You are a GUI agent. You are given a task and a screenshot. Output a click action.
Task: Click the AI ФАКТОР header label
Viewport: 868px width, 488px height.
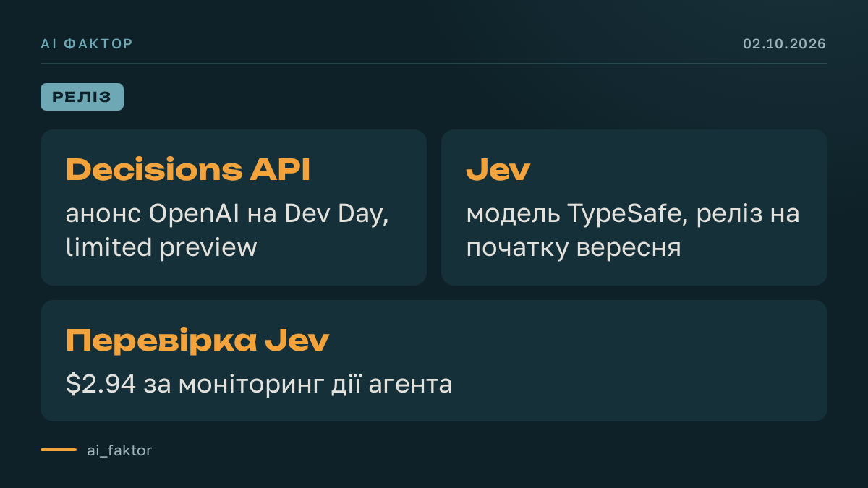click(x=87, y=44)
